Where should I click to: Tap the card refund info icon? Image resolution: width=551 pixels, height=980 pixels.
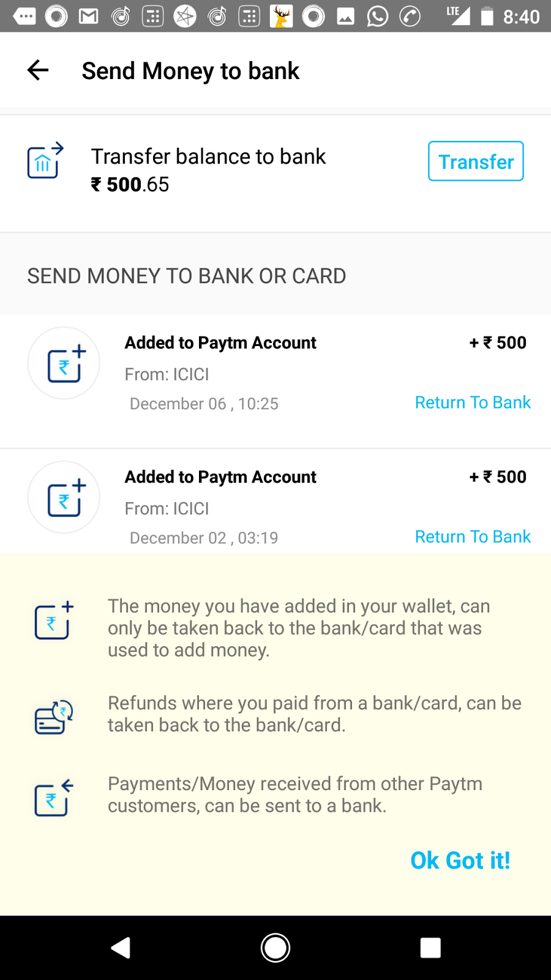click(x=54, y=717)
